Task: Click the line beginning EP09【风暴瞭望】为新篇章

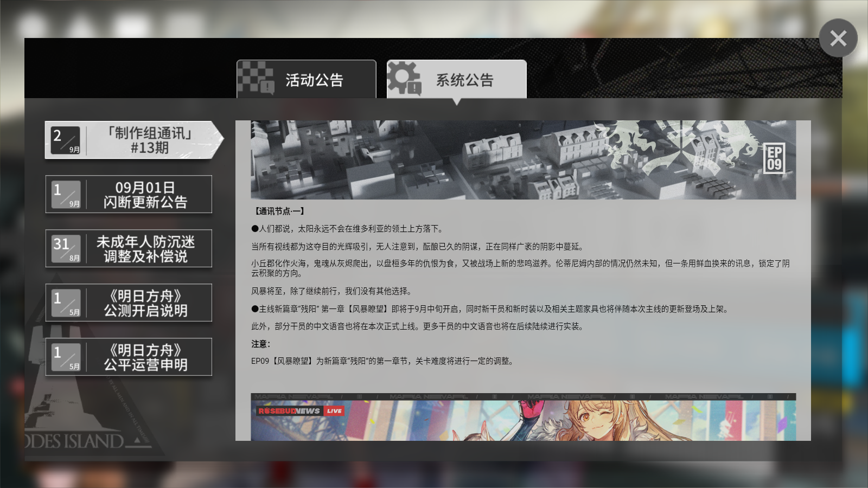Action: [384, 361]
